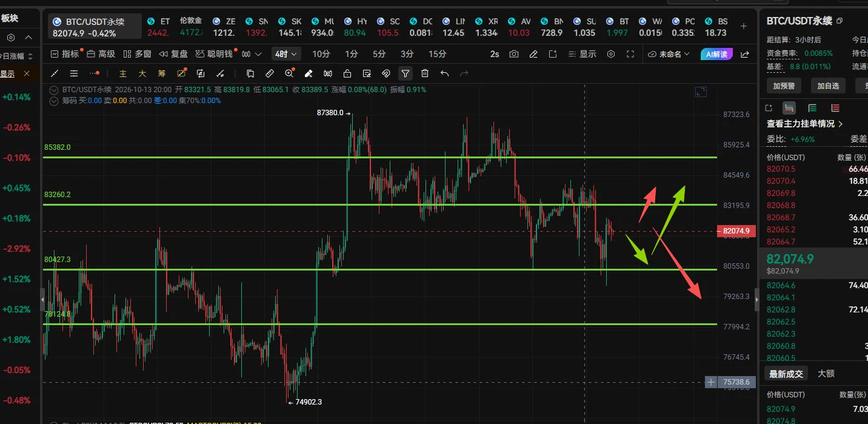868x424 pixels.
Task: Select the 最新成交 tab
Action: [786, 374]
